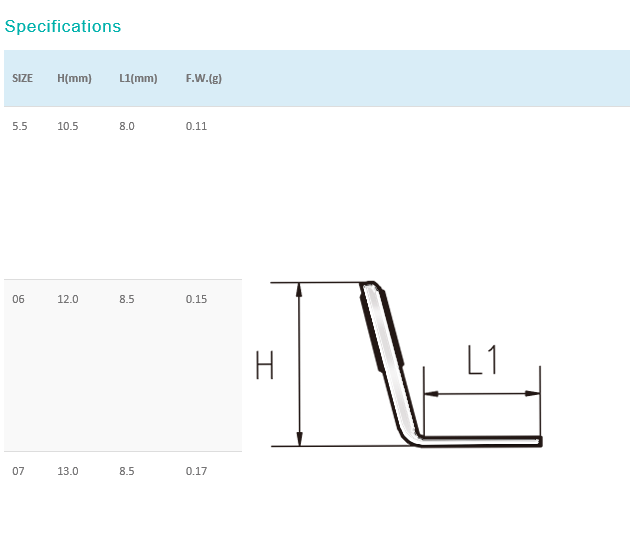The height and width of the screenshot is (552, 638).
Task: Click the 0.15 weight value
Action: coord(196,299)
